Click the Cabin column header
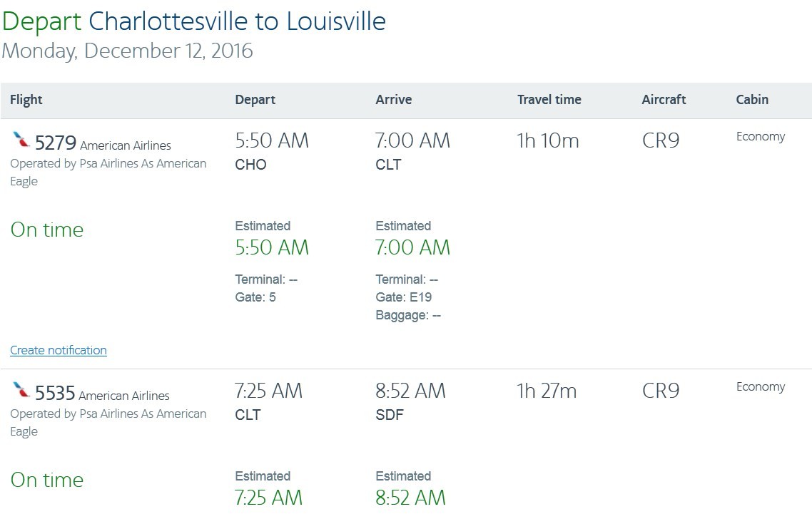 [752, 100]
